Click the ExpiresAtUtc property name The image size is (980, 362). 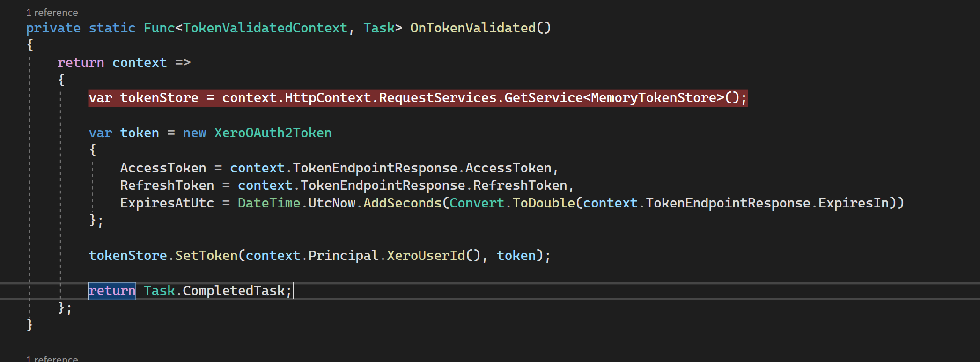click(x=167, y=203)
